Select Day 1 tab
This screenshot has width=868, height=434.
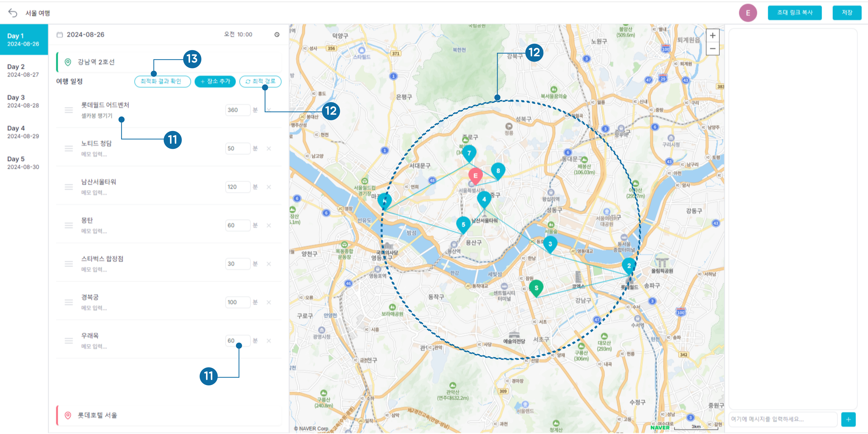[24, 39]
